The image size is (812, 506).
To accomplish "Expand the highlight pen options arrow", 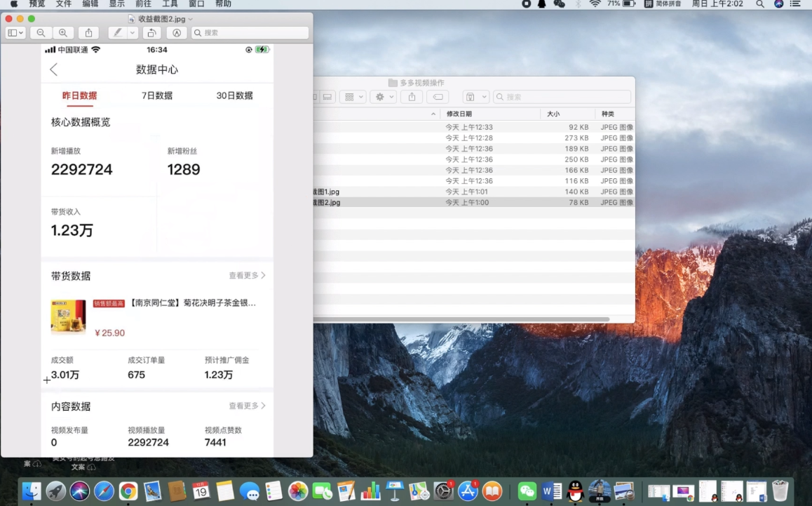I will click(x=132, y=33).
